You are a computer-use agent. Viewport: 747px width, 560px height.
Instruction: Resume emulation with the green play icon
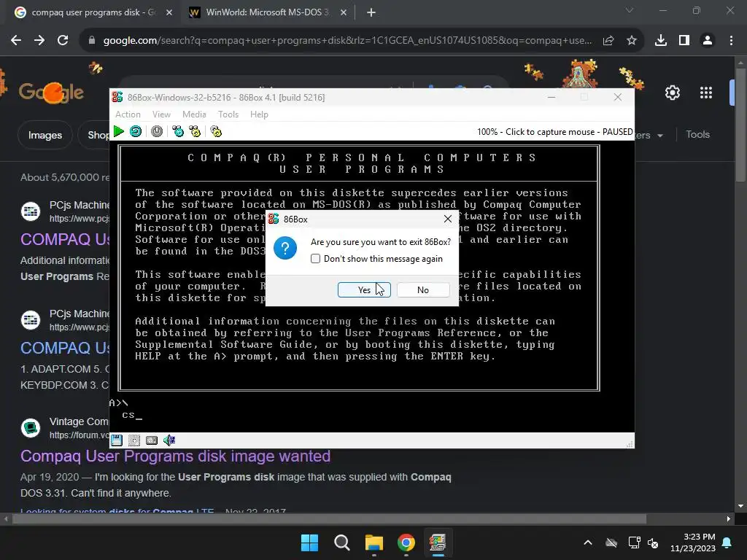[x=119, y=131]
